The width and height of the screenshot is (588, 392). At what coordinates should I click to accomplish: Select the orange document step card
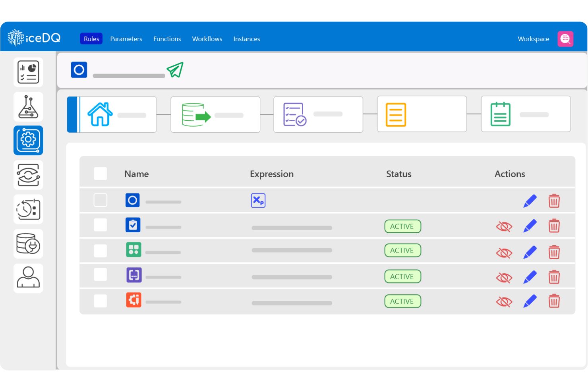click(x=422, y=114)
